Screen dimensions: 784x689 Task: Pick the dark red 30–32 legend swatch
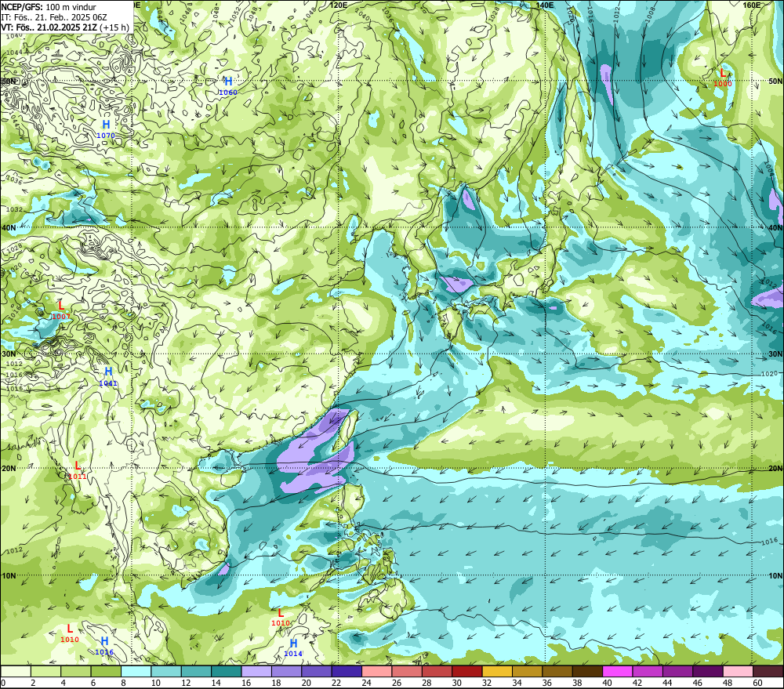467,671
